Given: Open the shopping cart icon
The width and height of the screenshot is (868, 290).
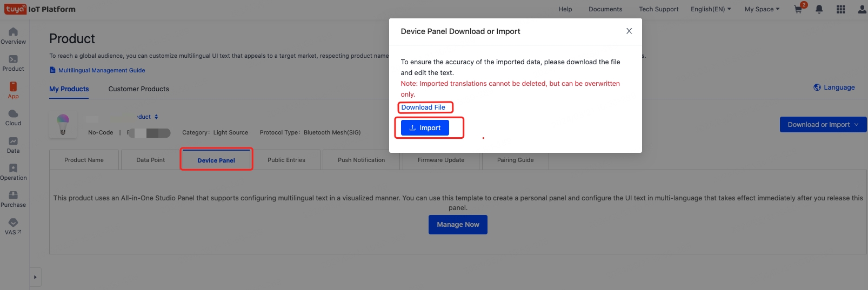Looking at the screenshot, I should (x=798, y=9).
